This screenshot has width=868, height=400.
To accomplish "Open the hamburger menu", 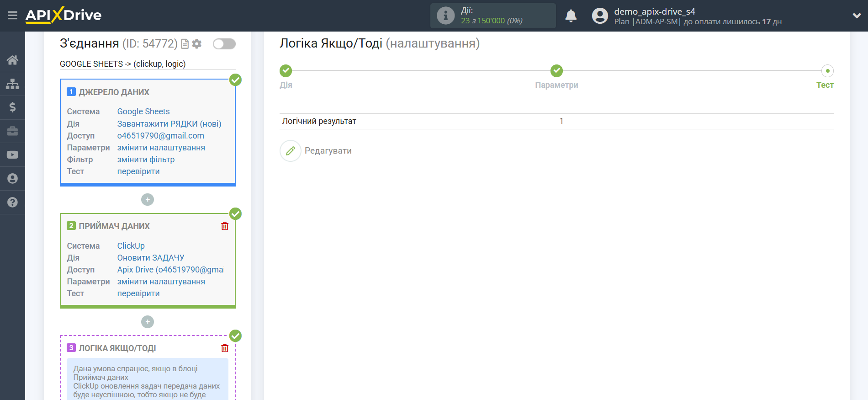I will click(12, 16).
